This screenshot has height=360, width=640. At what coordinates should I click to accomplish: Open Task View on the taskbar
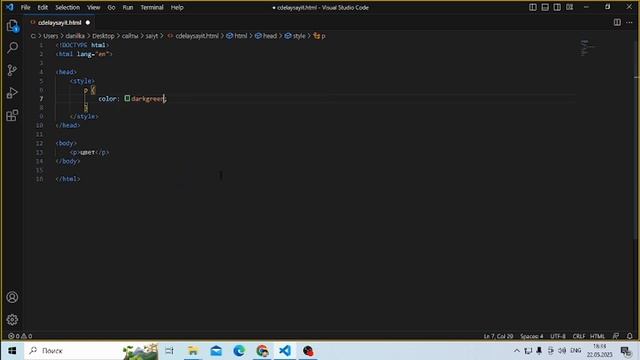pyautogui.click(x=169, y=351)
